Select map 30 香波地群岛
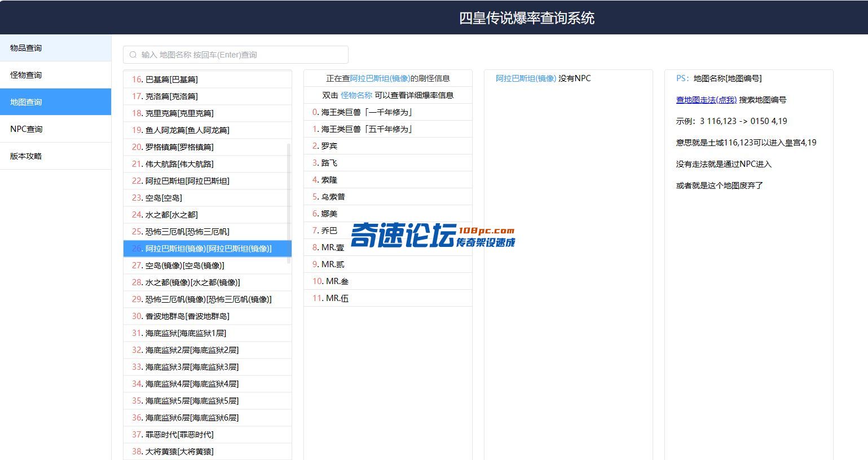This screenshot has width=868, height=460. [x=208, y=316]
